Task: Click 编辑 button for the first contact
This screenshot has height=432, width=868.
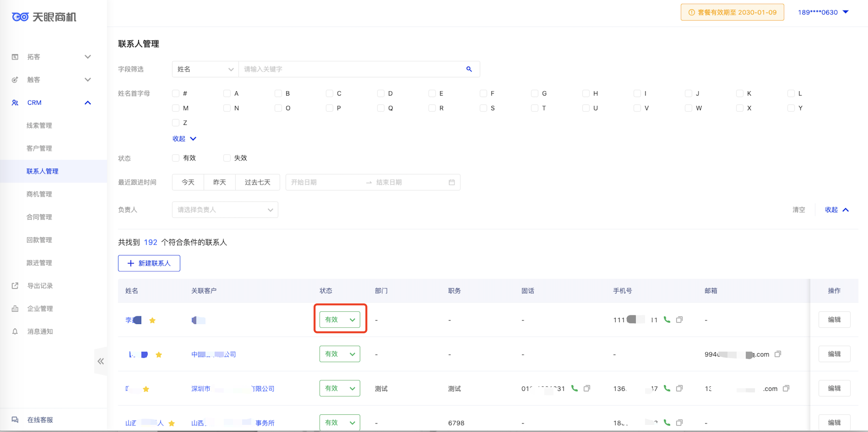Action: click(834, 319)
